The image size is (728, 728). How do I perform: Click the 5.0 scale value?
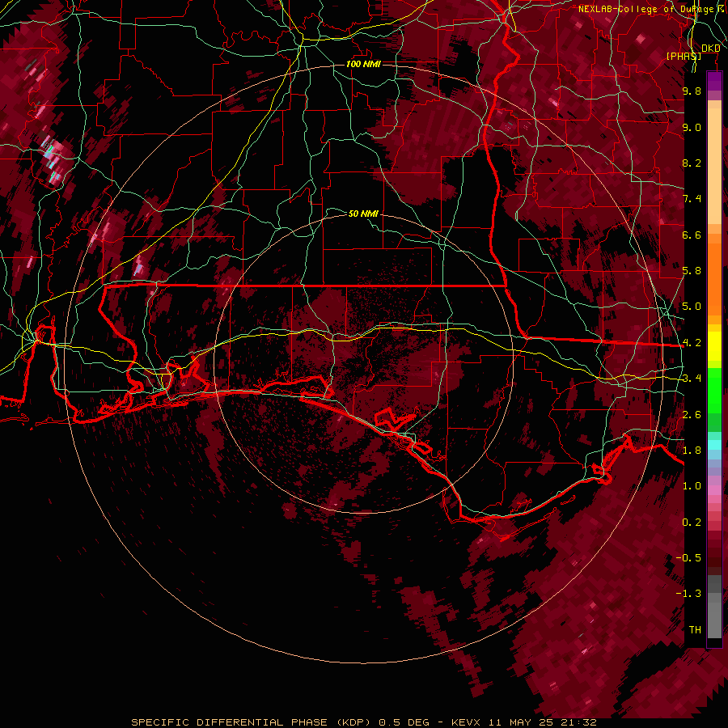click(692, 307)
